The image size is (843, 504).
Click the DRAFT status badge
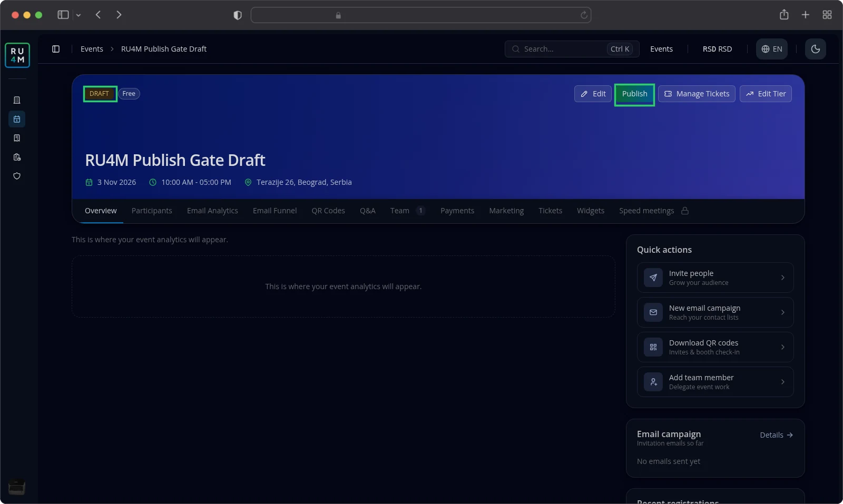coord(100,94)
